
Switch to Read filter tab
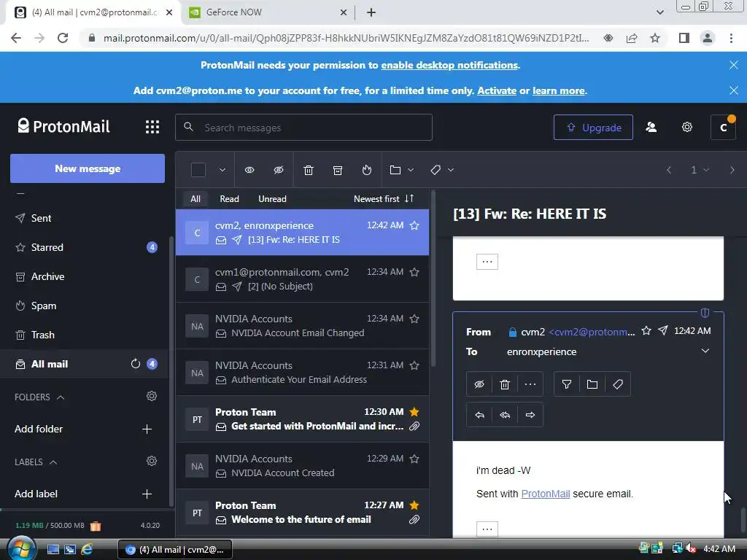click(229, 199)
